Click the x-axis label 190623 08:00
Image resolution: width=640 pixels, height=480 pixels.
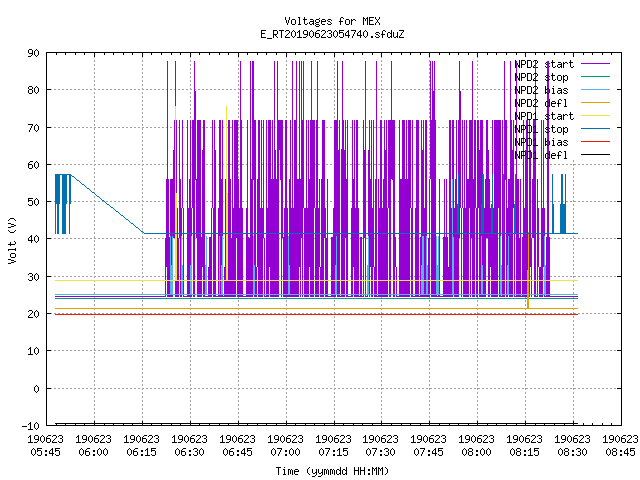[476, 446]
